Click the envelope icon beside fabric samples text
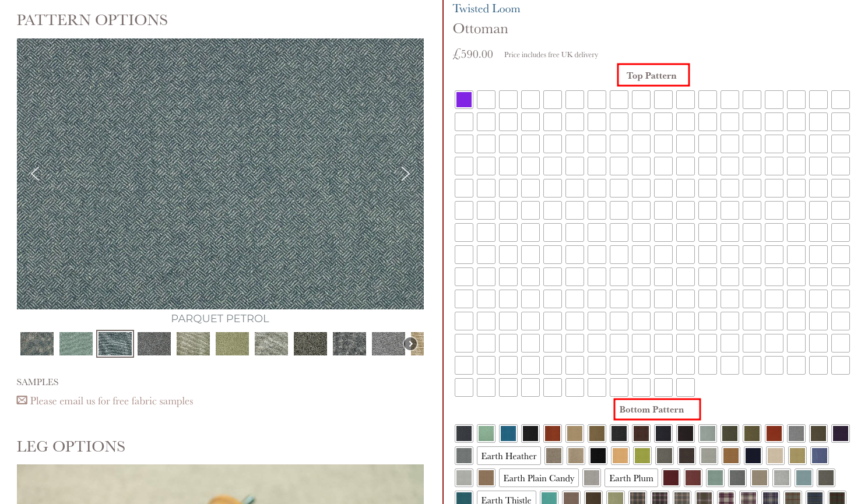 (x=22, y=400)
